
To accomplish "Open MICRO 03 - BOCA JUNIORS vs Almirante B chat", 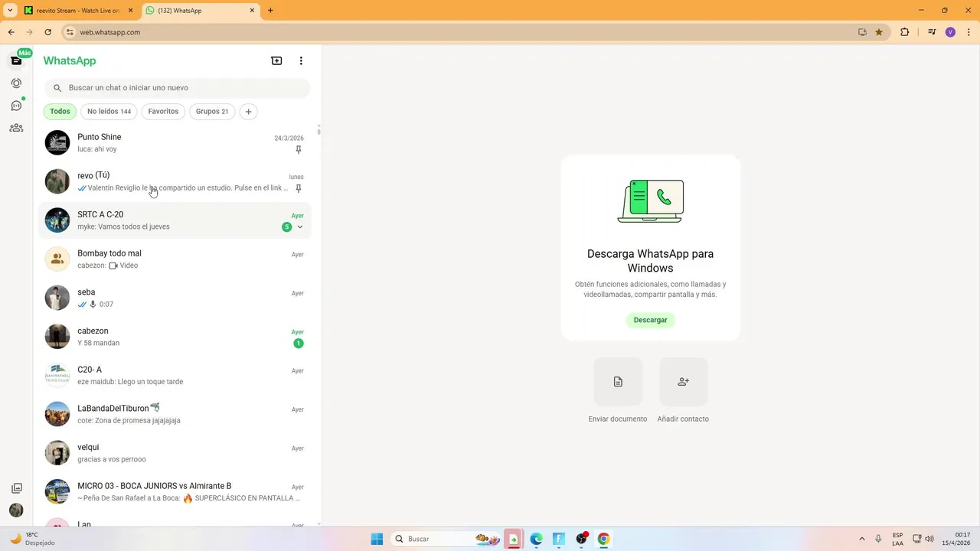I will click(175, 492).
